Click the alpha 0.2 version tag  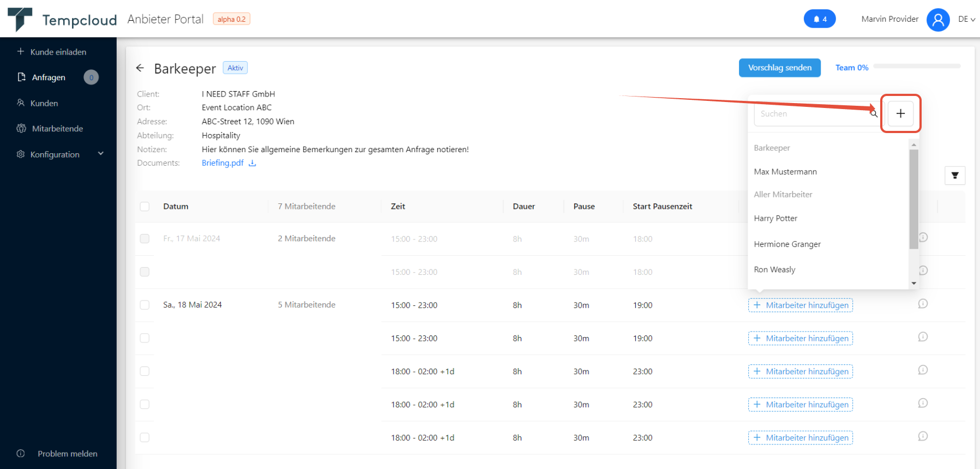231,19
